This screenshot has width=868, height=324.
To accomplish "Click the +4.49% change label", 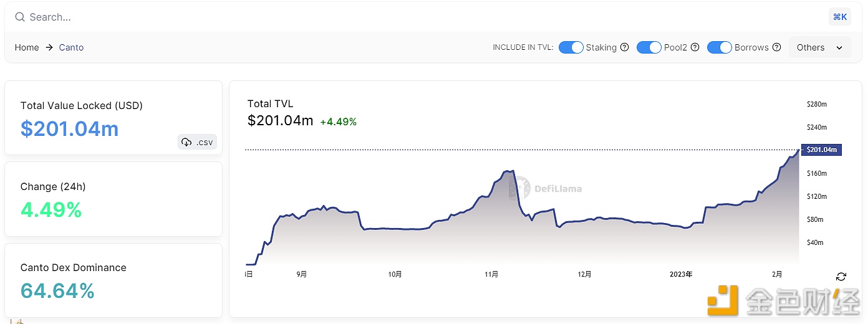I will coord(338,122).
